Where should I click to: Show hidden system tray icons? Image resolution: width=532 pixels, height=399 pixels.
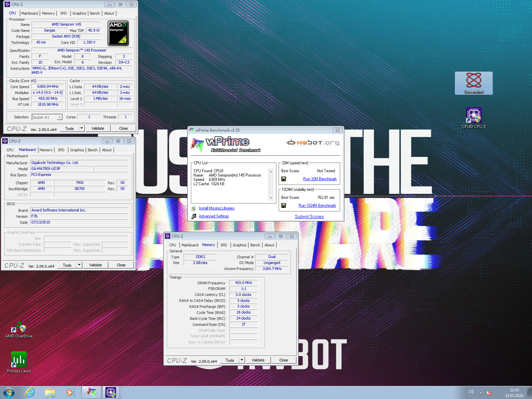(x=480, y=393)
